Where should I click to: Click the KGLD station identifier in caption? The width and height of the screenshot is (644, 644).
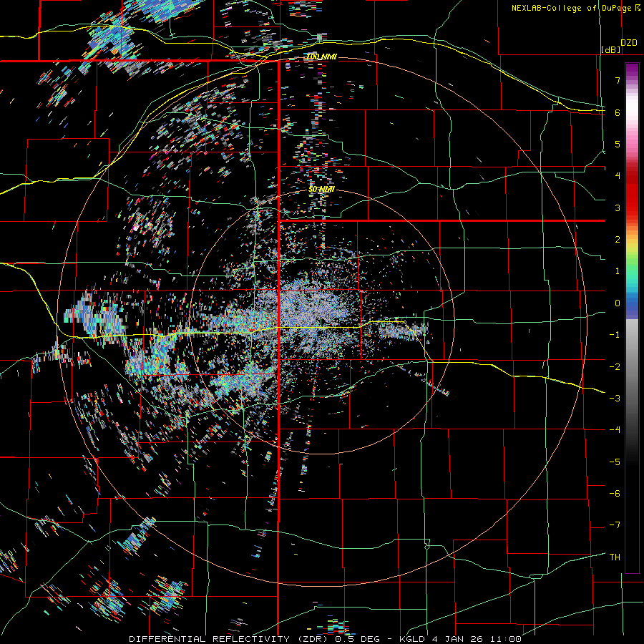pyautogui.click(x=411, y=639)
